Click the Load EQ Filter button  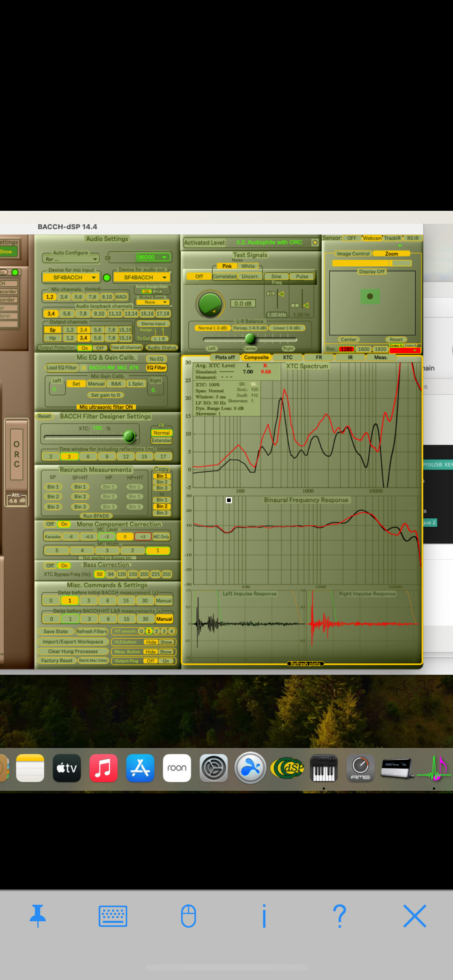(x=62, y=368)
